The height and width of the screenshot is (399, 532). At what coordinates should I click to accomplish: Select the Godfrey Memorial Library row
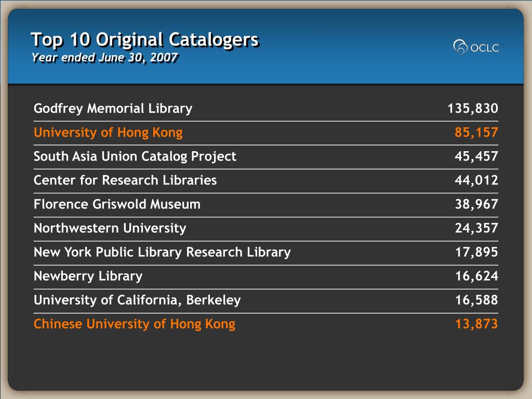265,109
